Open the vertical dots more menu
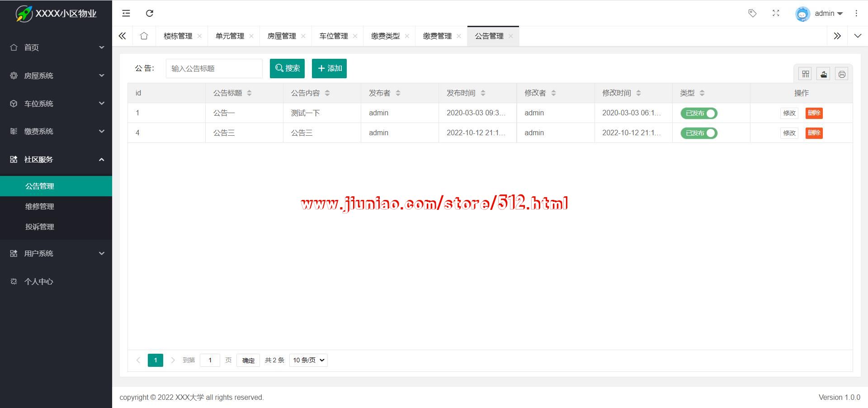This screenshot has width=868, height=408. point(856,14)
